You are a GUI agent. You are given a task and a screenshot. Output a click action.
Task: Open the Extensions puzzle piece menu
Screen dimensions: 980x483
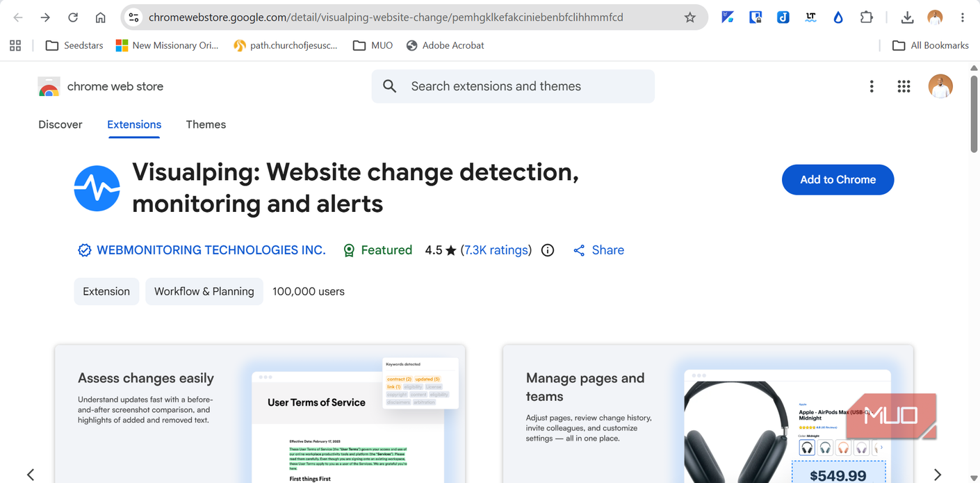pyautogui.click(x=866, y=17)
